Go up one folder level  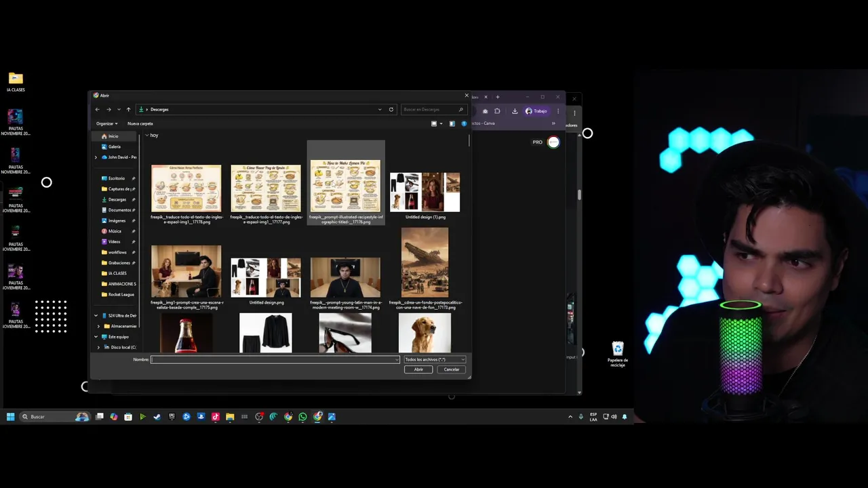[128, 109]
